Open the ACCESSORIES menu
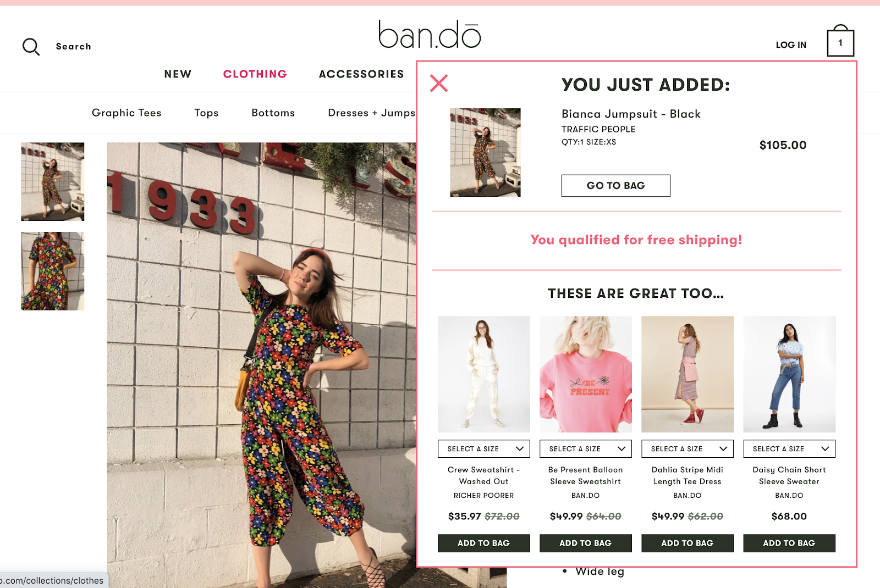Viewport: 880px width, 588px height. click(361, 74)
